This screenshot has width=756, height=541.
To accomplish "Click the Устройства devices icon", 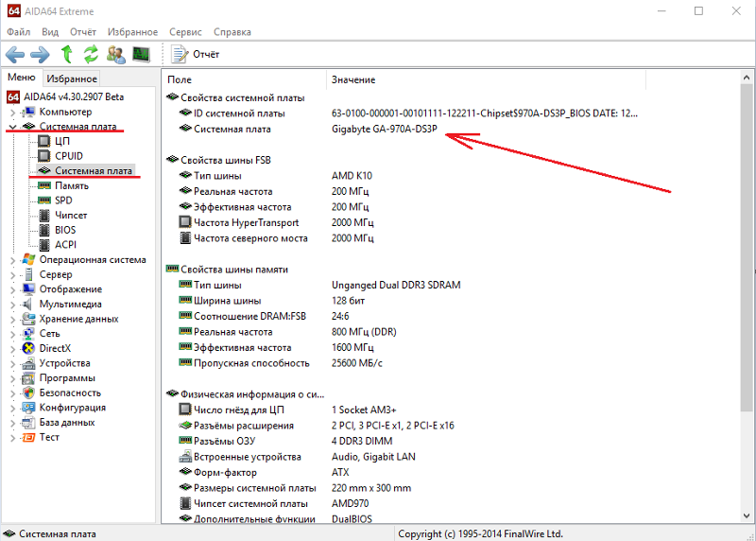I will pyautogui.click(x=28, y=363).
